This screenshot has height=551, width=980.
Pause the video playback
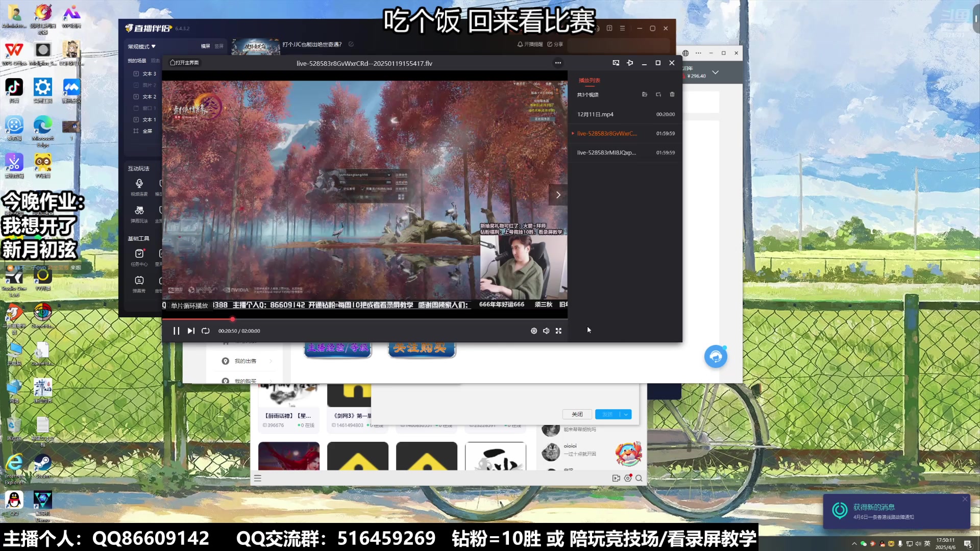pyautogui.click(x=176, y=331)
